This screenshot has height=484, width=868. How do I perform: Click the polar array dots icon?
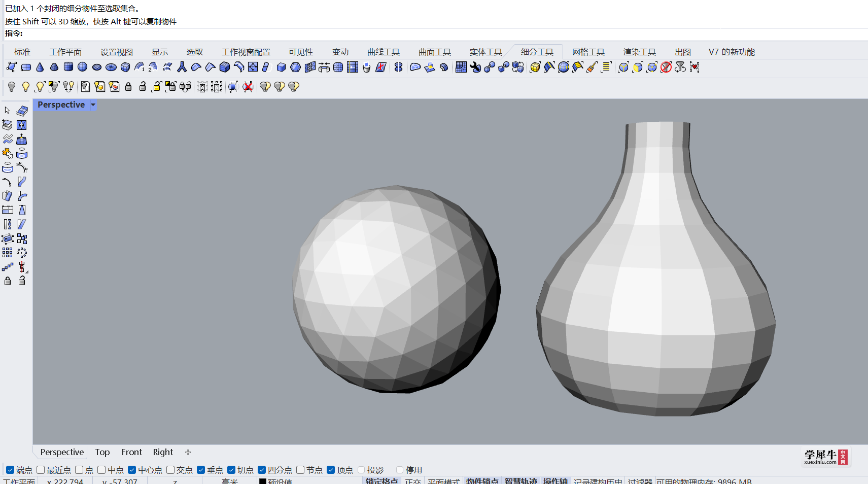coord(22,253)
